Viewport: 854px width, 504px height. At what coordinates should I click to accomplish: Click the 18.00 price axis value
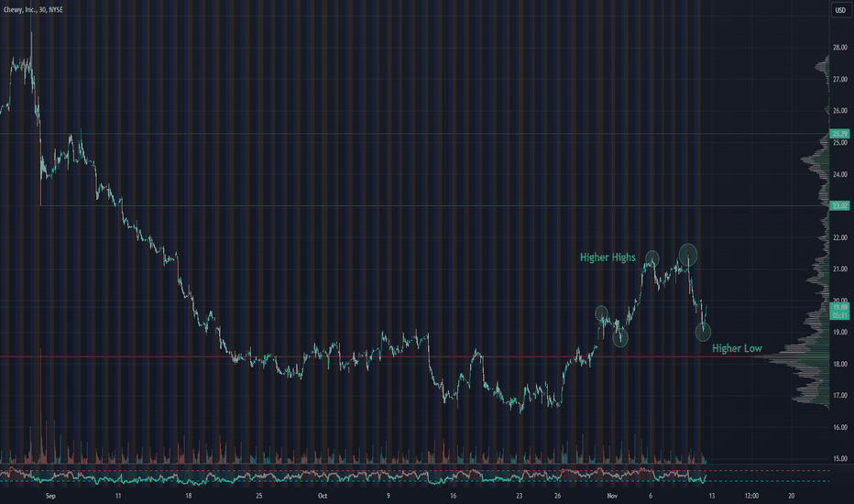[839, 364]
